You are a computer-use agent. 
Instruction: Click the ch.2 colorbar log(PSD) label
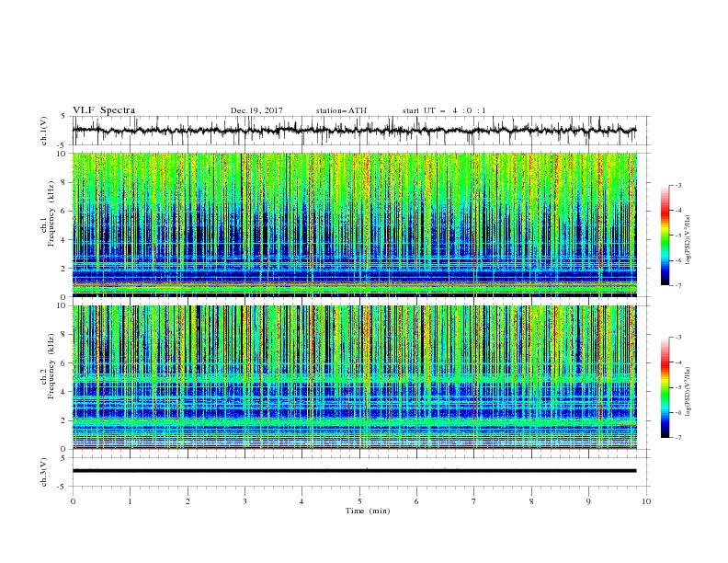pos(688,391)
